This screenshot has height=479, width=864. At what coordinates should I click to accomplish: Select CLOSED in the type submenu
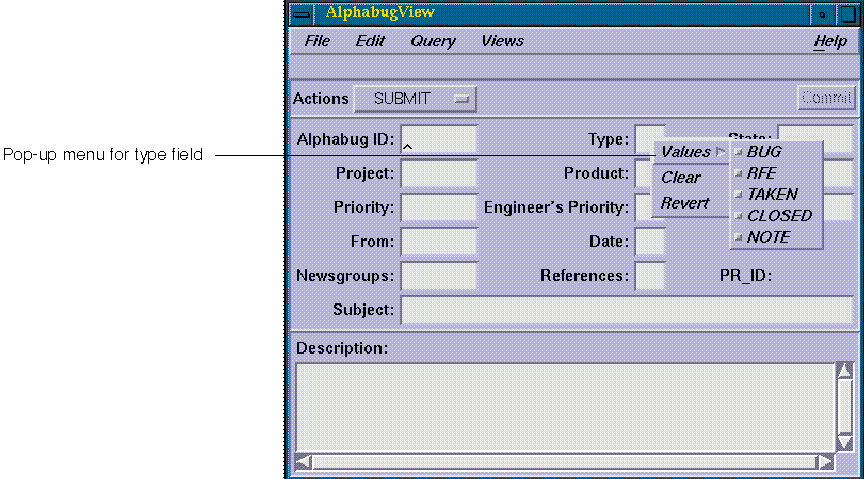[778, 215]
